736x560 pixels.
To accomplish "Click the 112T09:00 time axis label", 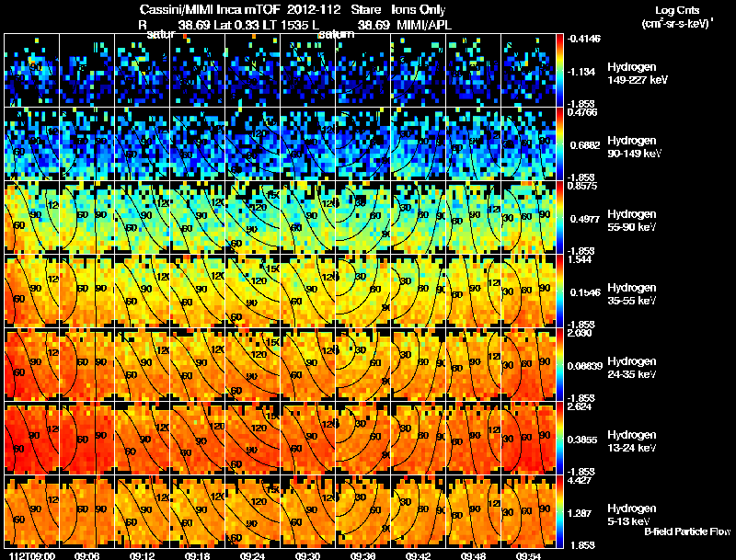I will coord(32,555).
